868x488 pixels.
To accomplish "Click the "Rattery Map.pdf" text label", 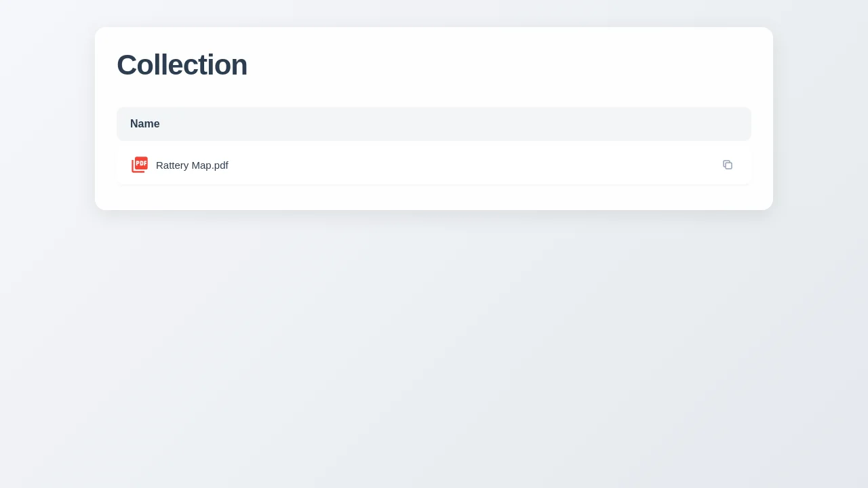I will point(192,165).
